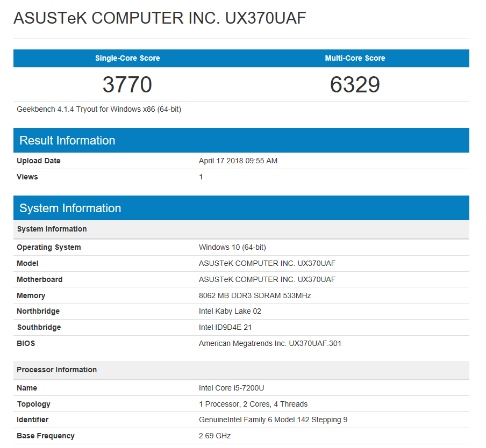Select the Model row label
This screenshot has width=486, height=448.
coord(27,263)
